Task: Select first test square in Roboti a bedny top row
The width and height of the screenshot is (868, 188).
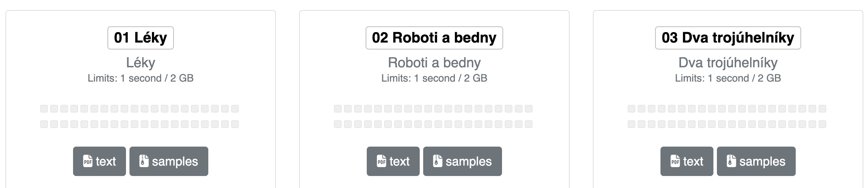Action: [338, 109]
